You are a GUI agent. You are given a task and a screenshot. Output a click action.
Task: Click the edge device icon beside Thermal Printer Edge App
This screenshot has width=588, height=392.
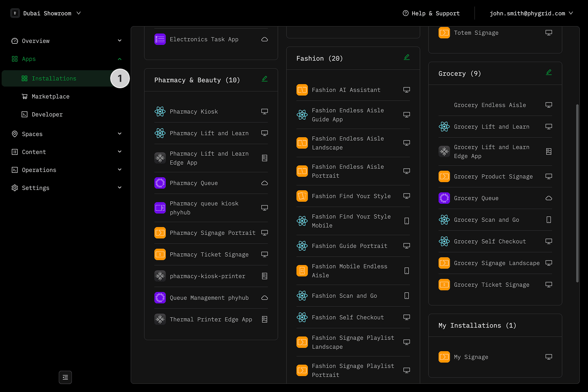click(265, 319)
